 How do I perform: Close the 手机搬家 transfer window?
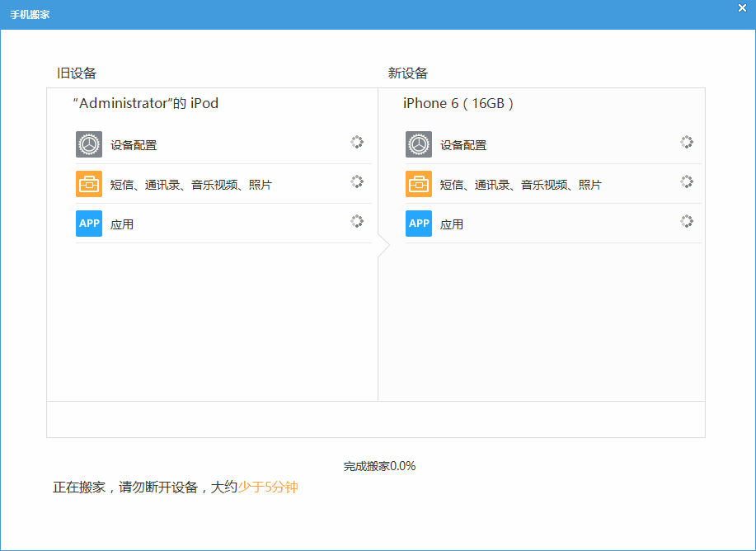[741, 8]
